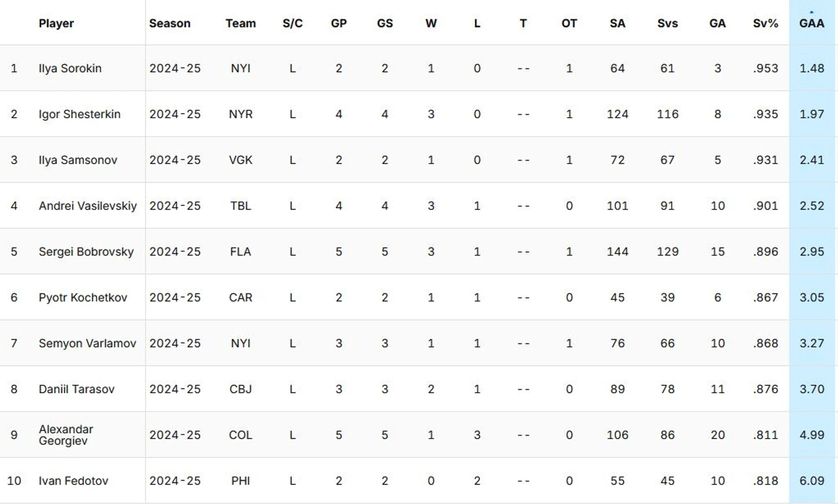Open Pyotr Kochetkov player link

pyautogui.click(x=83, y=298)
